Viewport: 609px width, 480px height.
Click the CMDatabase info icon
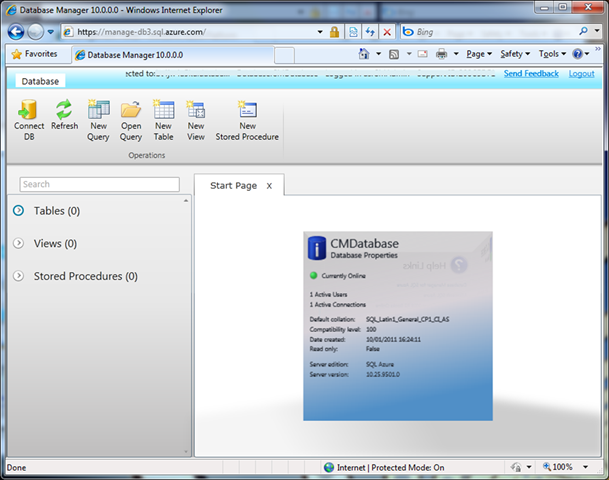[317, 248]
